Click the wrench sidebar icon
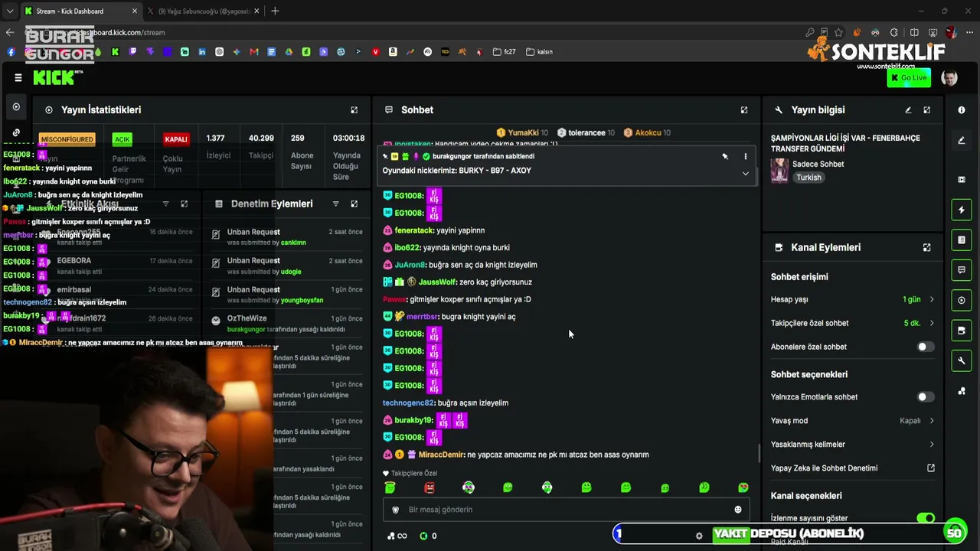980x551 pixels. (962, 360)
